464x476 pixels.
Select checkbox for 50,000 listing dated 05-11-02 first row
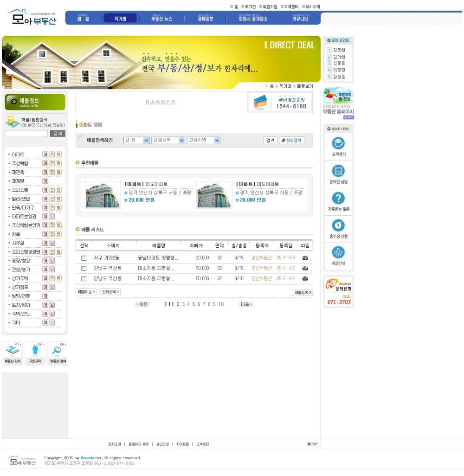tap(84, 268)
